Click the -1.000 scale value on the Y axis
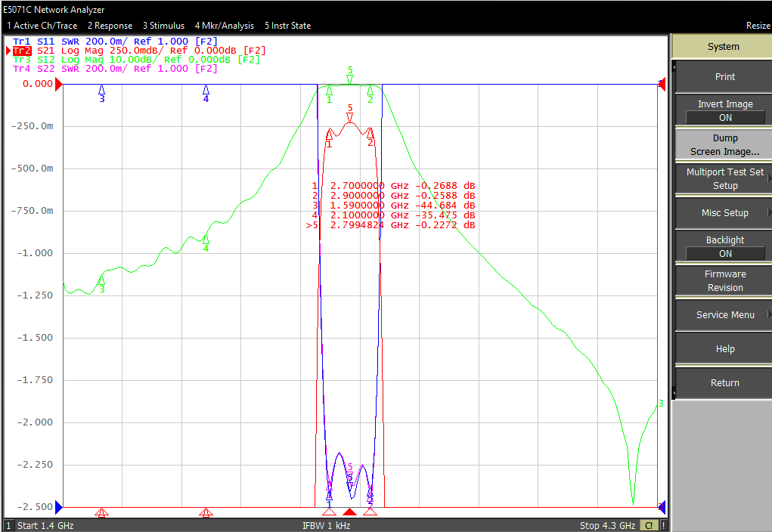772x532 pixels. [35, 253]
